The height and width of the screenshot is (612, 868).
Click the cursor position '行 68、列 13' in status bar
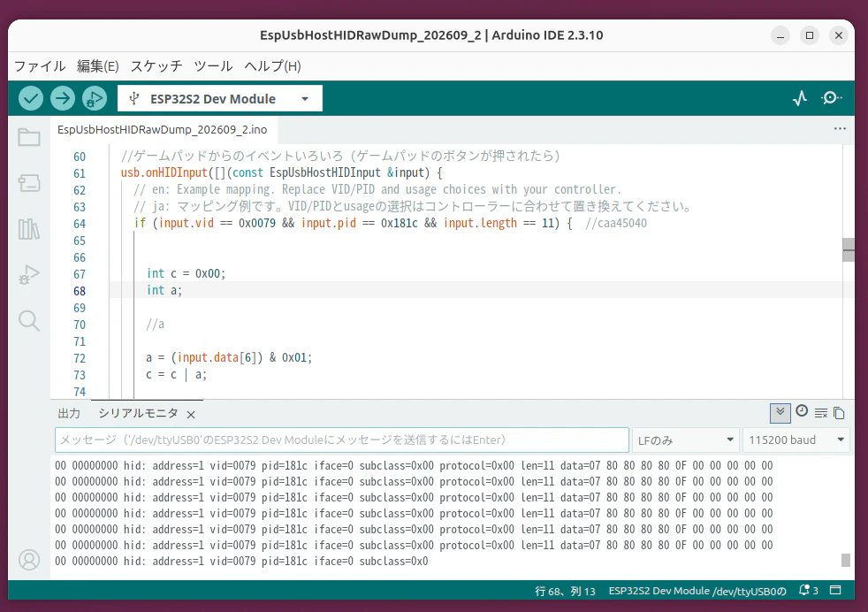click(x=565, y=591)
